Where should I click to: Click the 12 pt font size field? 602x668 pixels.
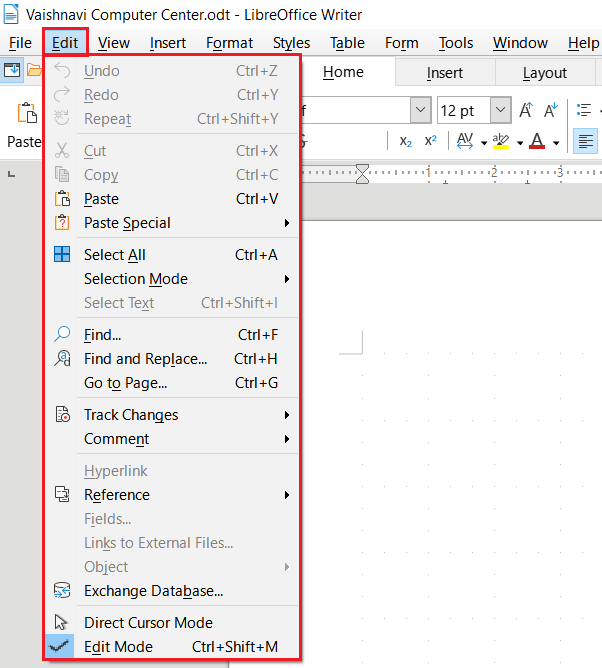click(x=464, y=110)
